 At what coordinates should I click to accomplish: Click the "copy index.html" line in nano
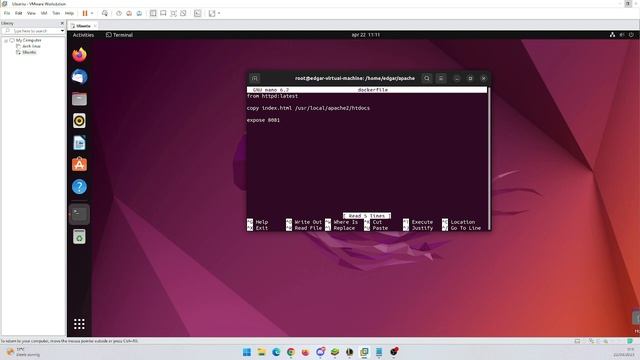(308, 108)
